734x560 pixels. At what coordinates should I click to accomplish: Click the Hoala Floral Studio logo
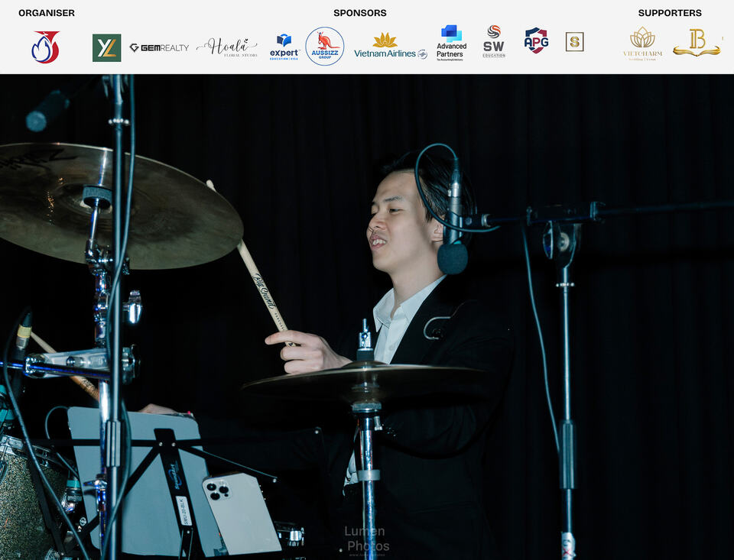228,47
